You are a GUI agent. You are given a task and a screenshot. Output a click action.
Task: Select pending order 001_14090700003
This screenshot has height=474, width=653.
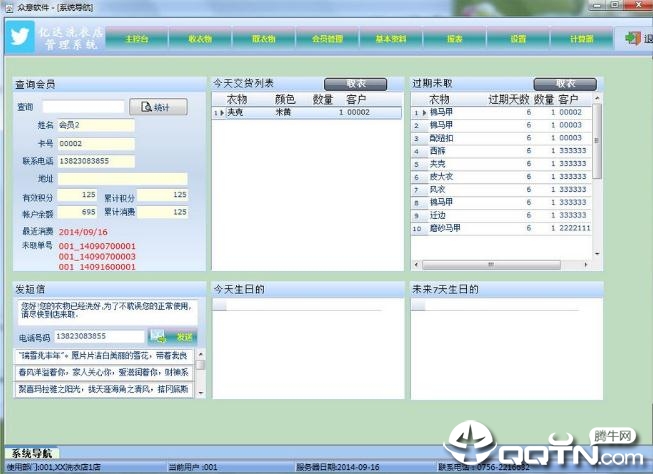(x=97, y=257)
